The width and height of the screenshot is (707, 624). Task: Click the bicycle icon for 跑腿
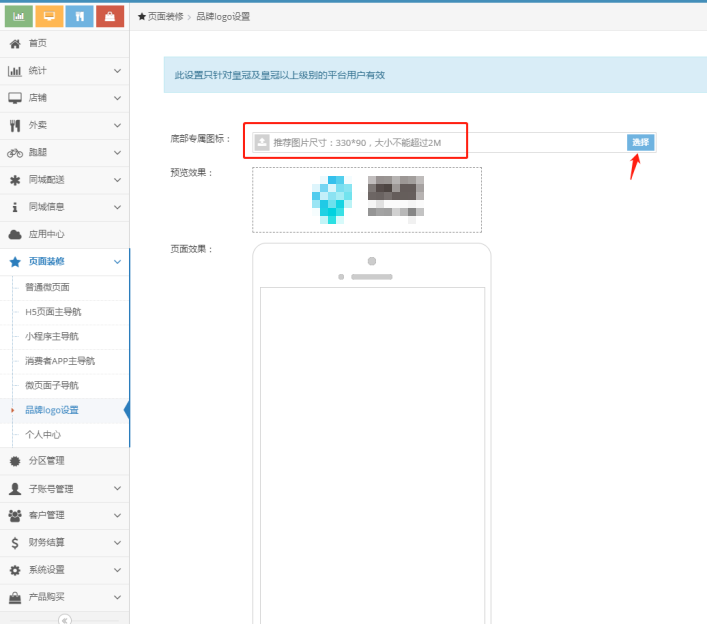pyautogui.click(x=15, y=153)
